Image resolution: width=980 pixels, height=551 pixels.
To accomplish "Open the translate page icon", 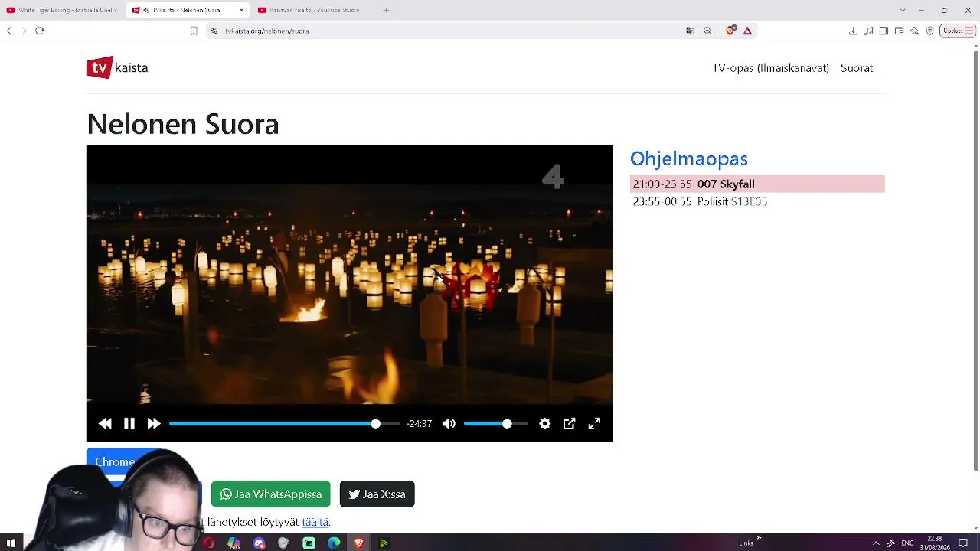I will point(690,31).
